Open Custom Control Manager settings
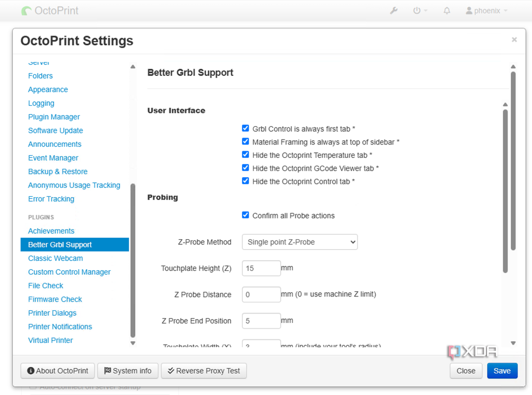This screenshot has height=395, width=532. 69,272
